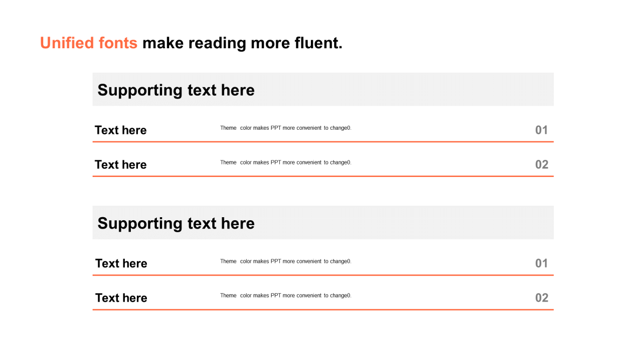
Task: Click "Text here" beside 02 in lower section
Action: [121, 298]
